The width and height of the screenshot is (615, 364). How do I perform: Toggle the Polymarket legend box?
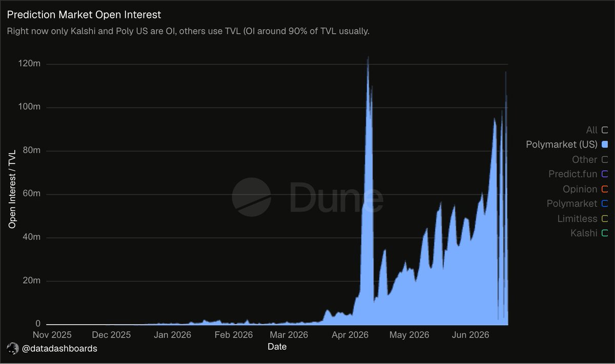click(605, 204)
